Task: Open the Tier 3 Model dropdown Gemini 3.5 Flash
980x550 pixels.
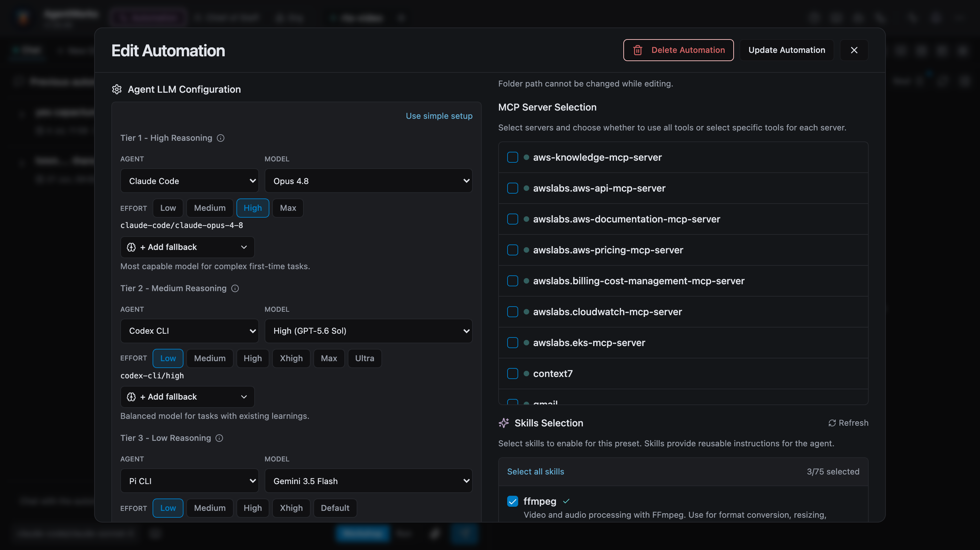Action: pyautogui.click(x=368, y=481)
